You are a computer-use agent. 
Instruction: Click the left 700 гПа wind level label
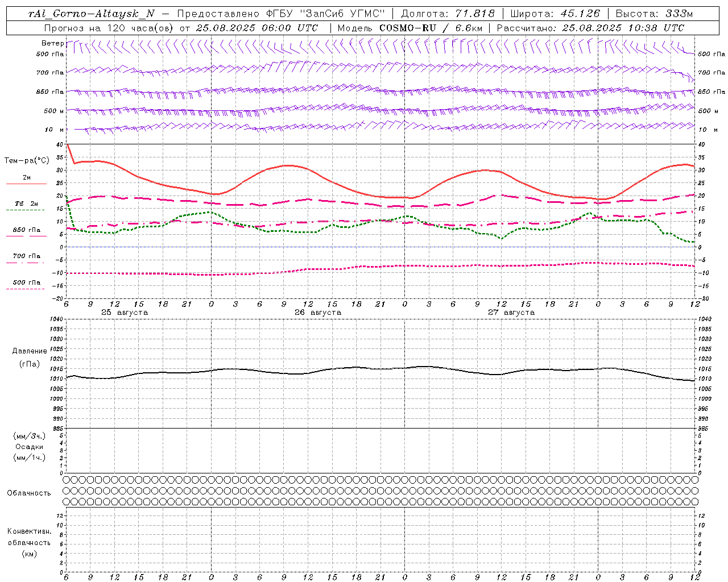[50, 73]
